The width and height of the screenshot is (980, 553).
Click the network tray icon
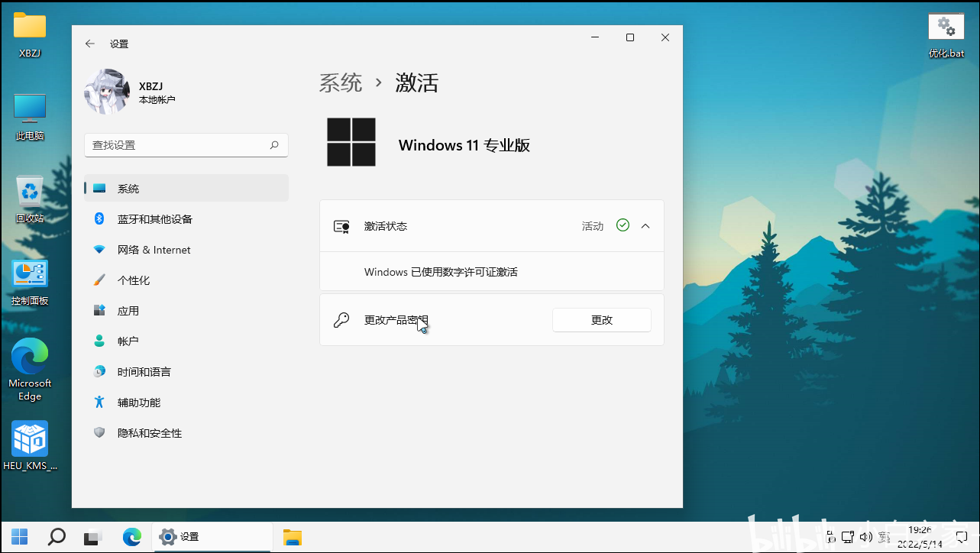pyautogui.click(x=847, y=537)
